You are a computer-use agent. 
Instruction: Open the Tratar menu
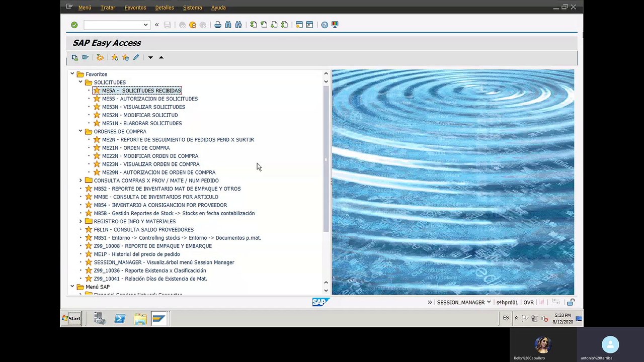click(x=108, y=8)
